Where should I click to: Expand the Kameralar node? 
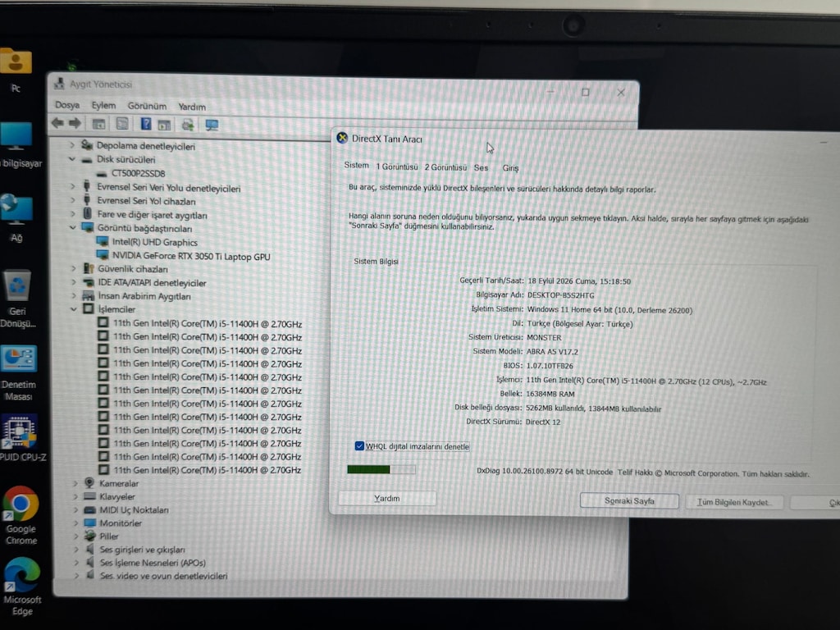pos(75,483)
